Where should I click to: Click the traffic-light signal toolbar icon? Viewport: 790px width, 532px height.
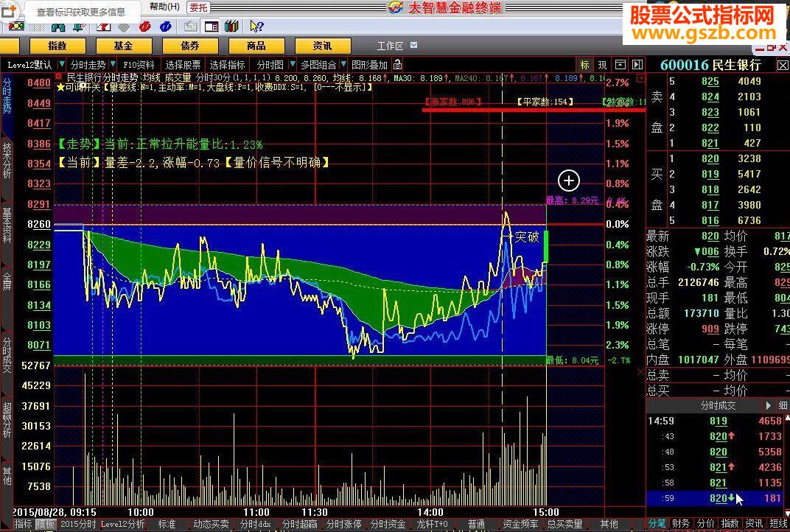coord(16,26)
